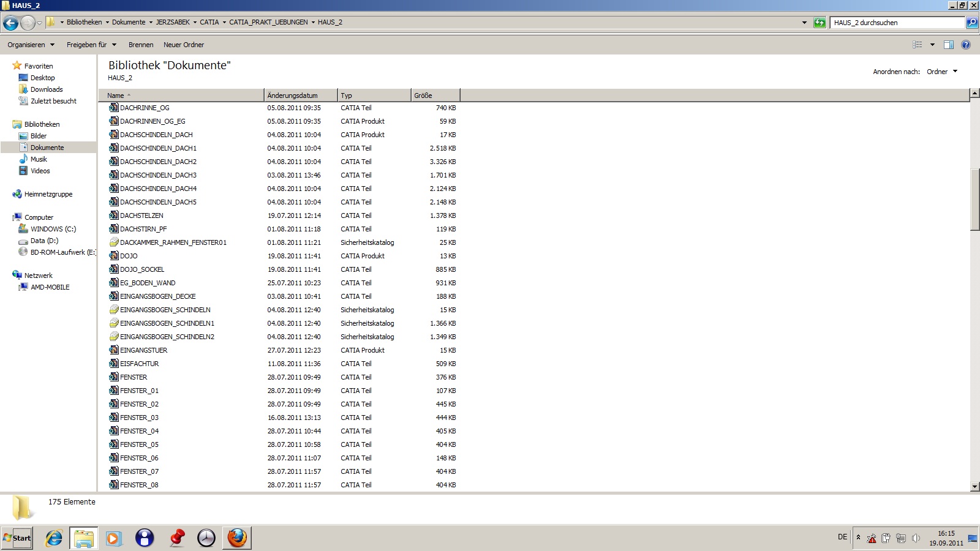The height and width of the screenshot is (551, 980).
Task: Select CATIA_PRAKT_UEBUNGEN in the breadcrumb
Action: click(268, 22)
